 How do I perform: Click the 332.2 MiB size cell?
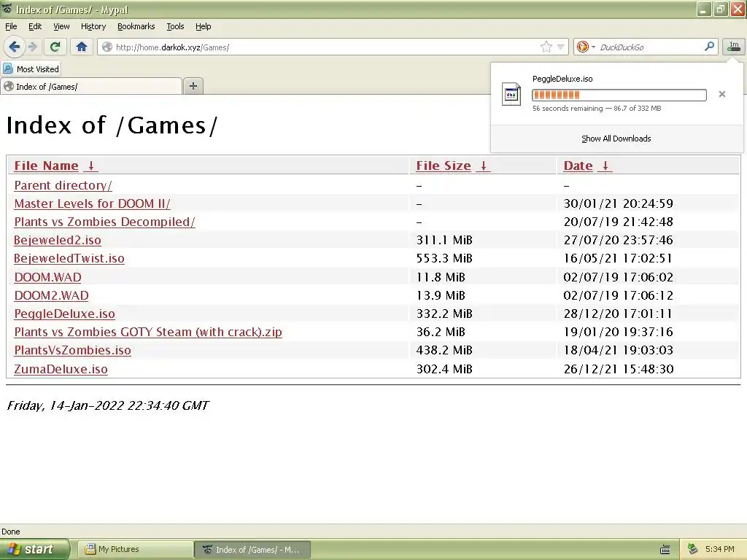444,314
